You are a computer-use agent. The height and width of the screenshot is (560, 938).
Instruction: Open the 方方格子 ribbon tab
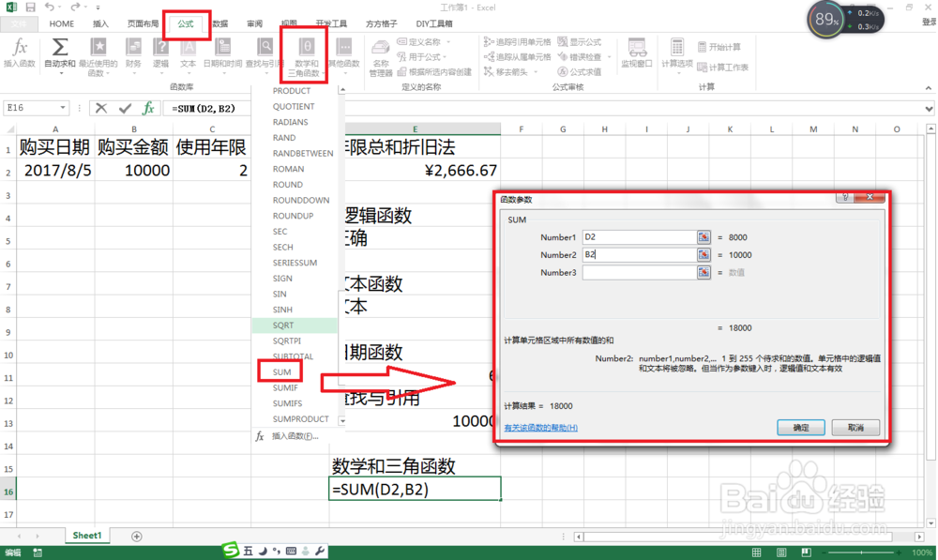tap(381, 24)
